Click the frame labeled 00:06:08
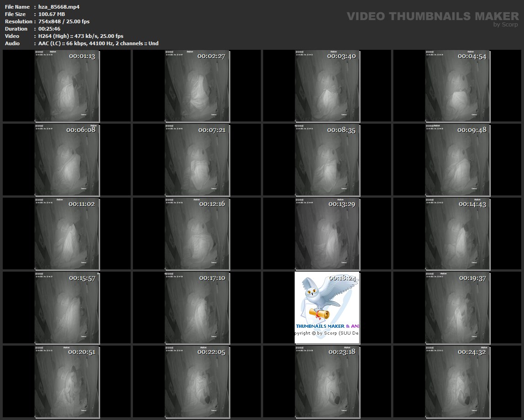524x420 pixels. coord(67,160)
